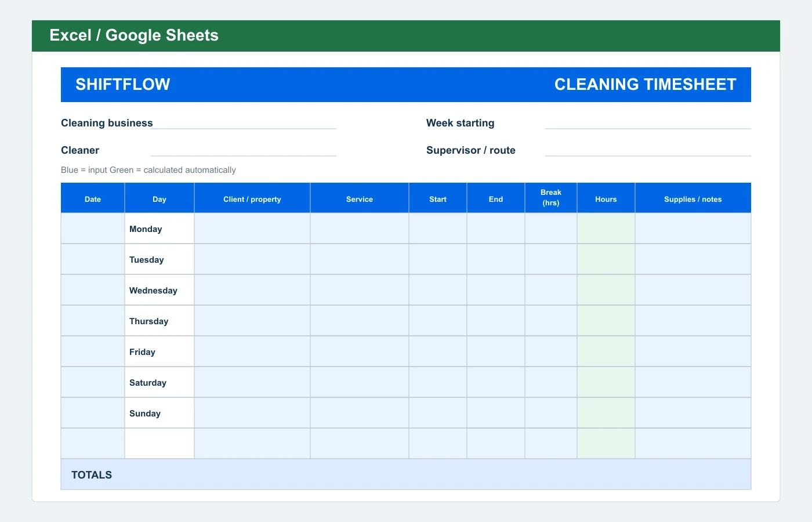Select the Break (hrs) column header
The width and height of the screenshot is (812, 522).
point(551,198)
